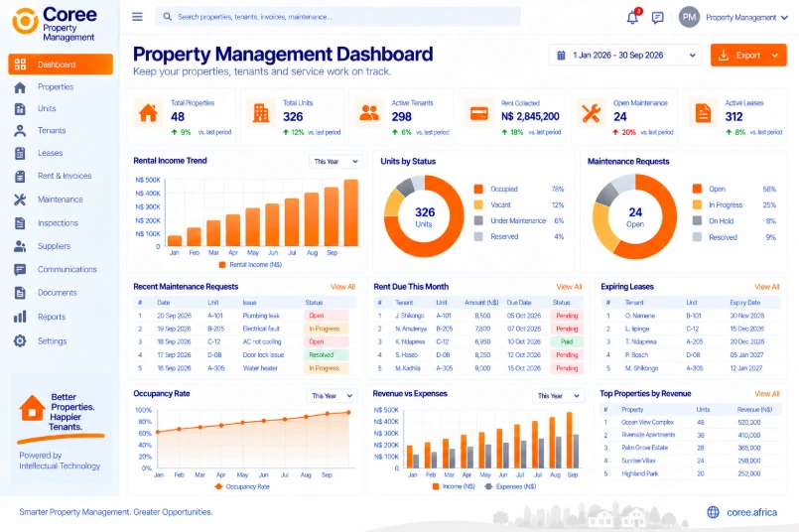Viewport: 799px width, 532px height.
Task: Click the Expenses (N$) legend item
Action: coord(511,487)
